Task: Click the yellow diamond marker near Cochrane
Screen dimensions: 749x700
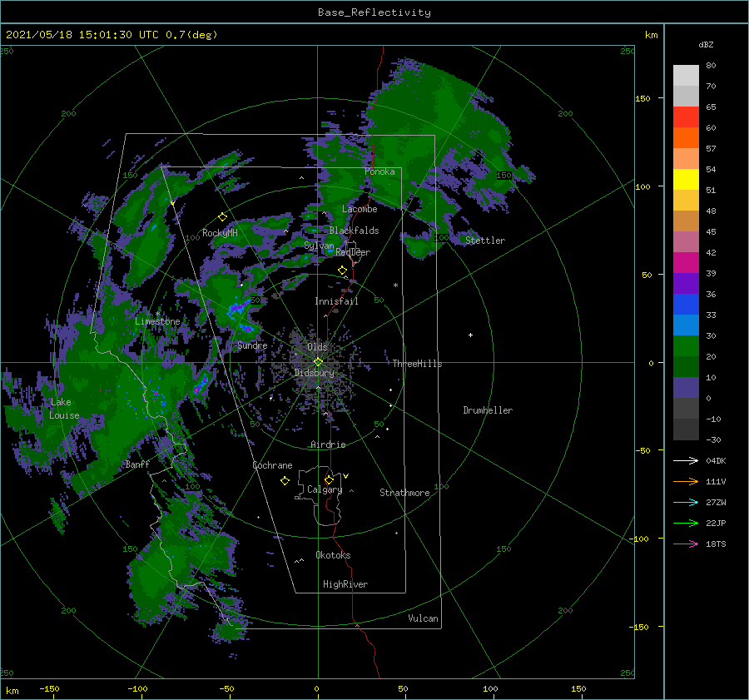Action: click(x=285, y=481)
